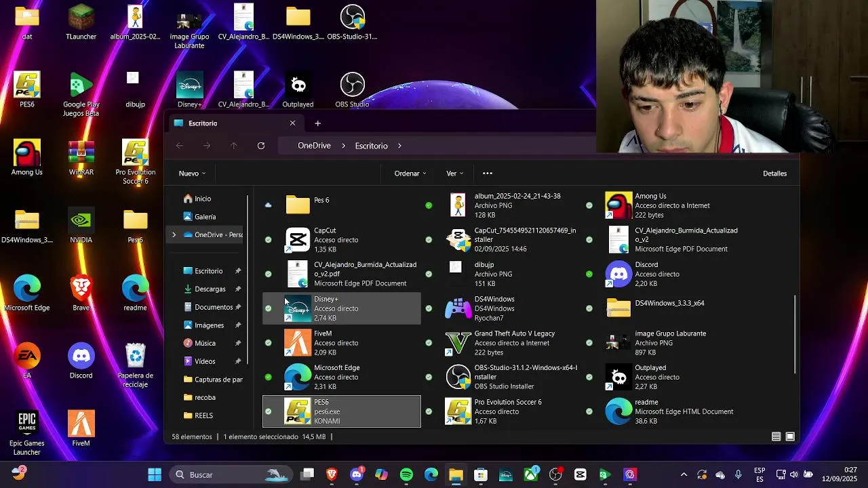Unpin Descargas from quick access
Viewport: 868px width, 488px height.
coord(238,289)
